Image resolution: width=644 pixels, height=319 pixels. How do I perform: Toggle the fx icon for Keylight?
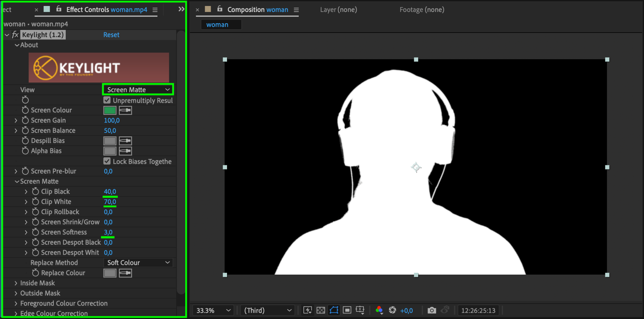[x=15, y=35]
